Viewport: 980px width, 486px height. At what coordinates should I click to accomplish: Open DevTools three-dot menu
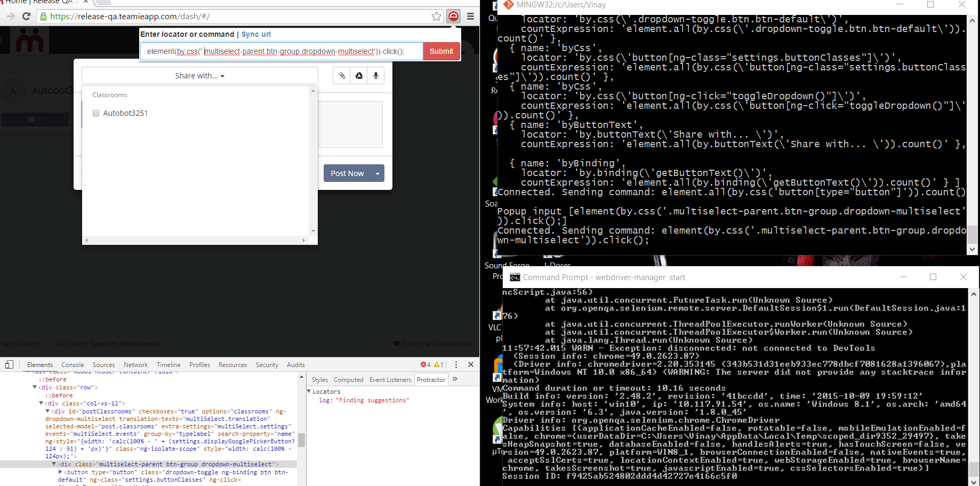coord(456,364)
